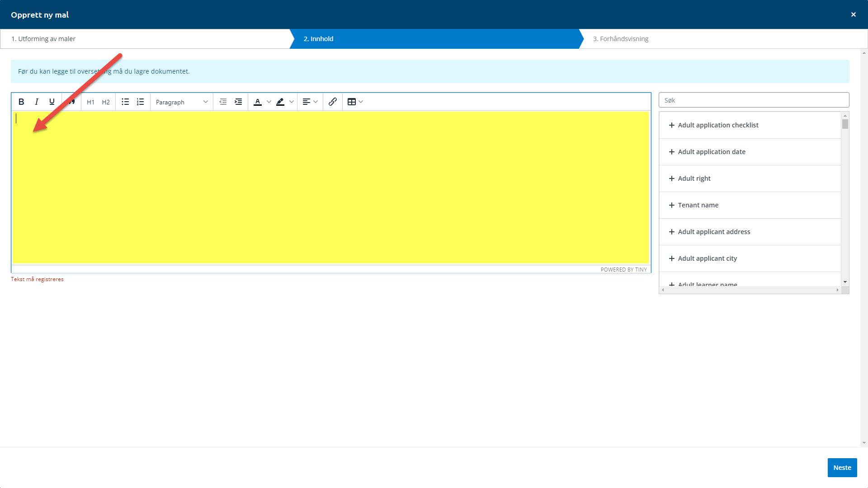This screenshot has width=868, height=488.
Task: Open the Paragraph format dropdown
Action: click(x=181, y=102)
